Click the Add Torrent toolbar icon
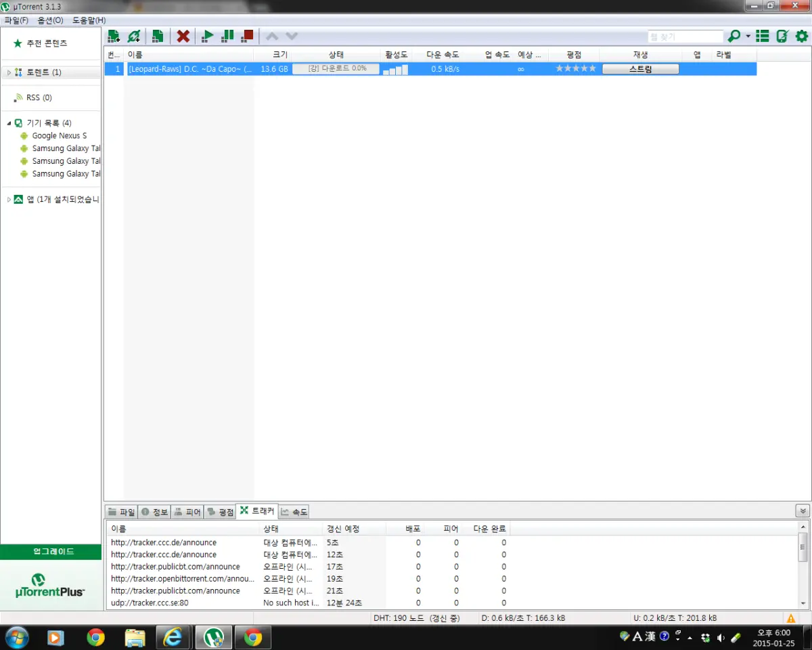 tap(114, 36)
